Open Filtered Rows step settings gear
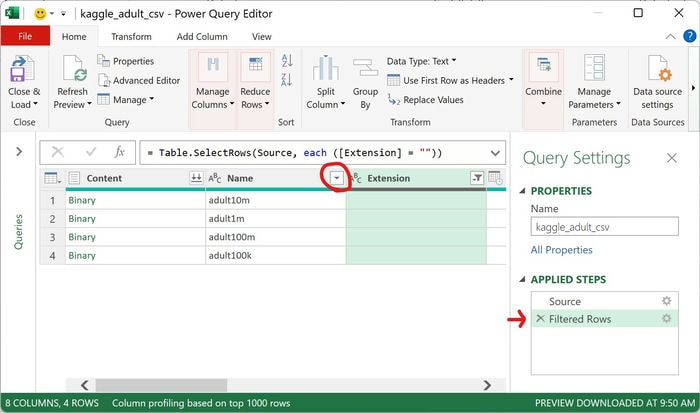The width and height of the screenshot is (700, 413). 667,318
